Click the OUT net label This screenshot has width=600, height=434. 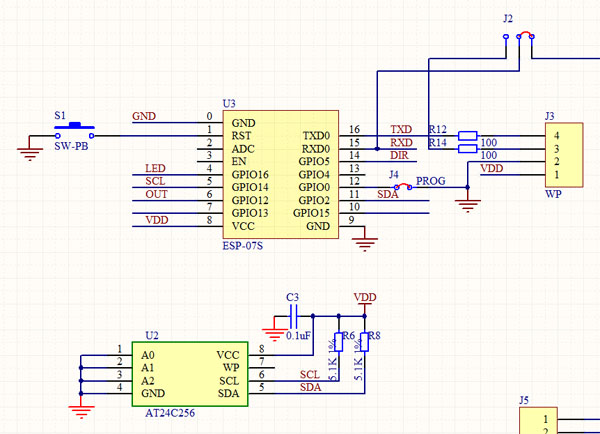(x=156, y=194)
